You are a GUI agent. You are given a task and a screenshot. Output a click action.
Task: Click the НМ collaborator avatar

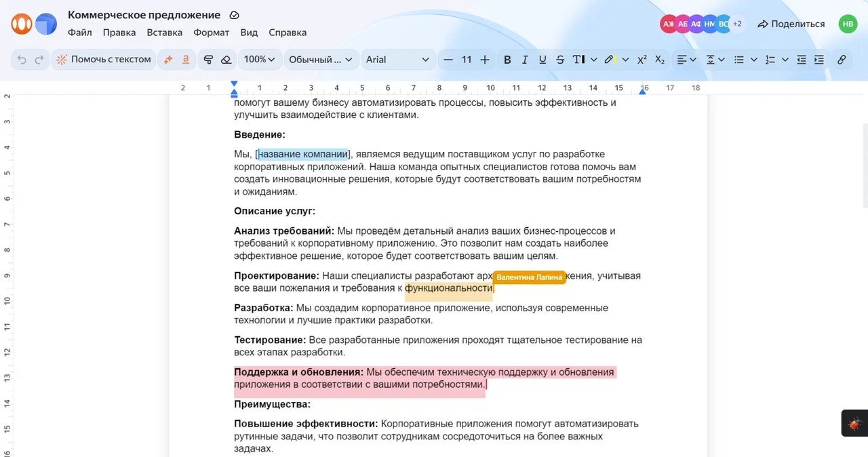point(709,24)
